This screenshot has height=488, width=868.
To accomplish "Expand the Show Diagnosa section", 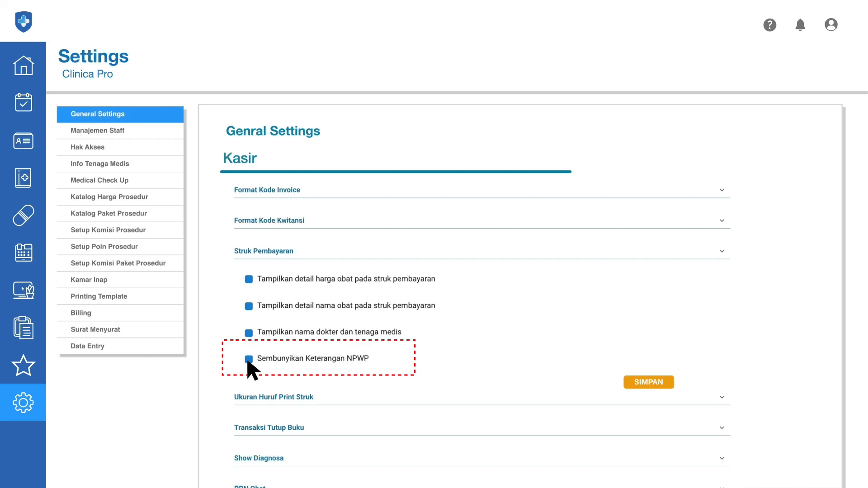I will [x=722, y=458].
